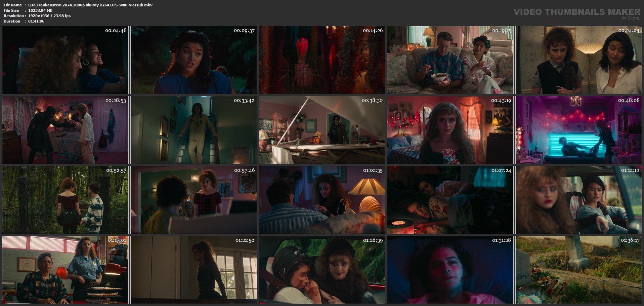Open the car scene at 01:12:12

[x=578, y=200]
